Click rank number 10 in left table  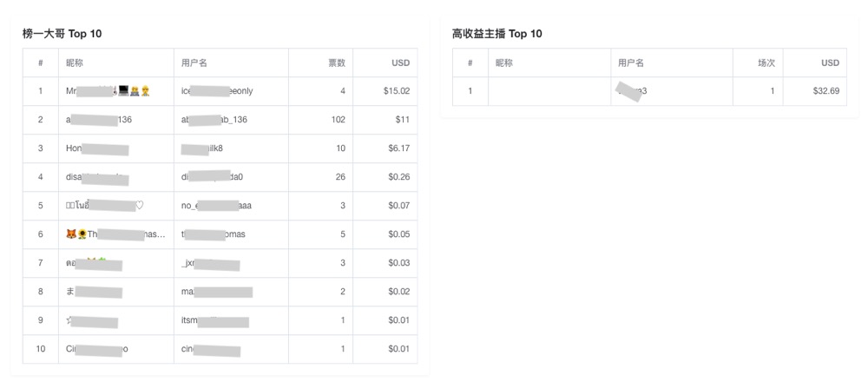41,349
